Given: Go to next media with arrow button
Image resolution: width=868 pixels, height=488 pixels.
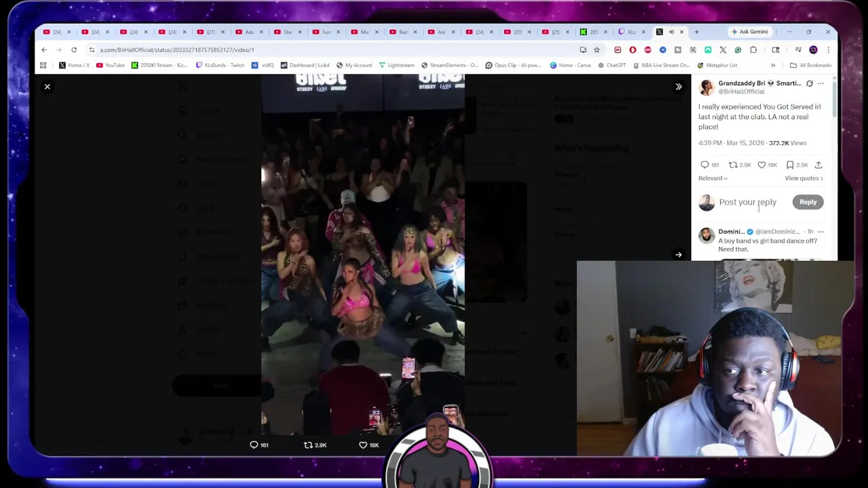Looking at the screenshot, I should coord(678,255).
